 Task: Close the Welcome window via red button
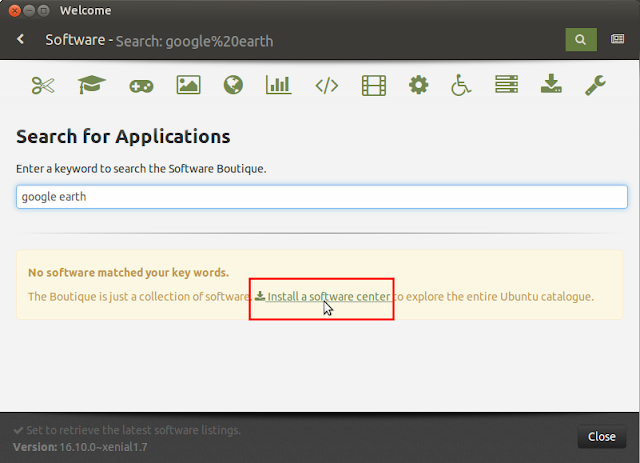click(14, 11)
